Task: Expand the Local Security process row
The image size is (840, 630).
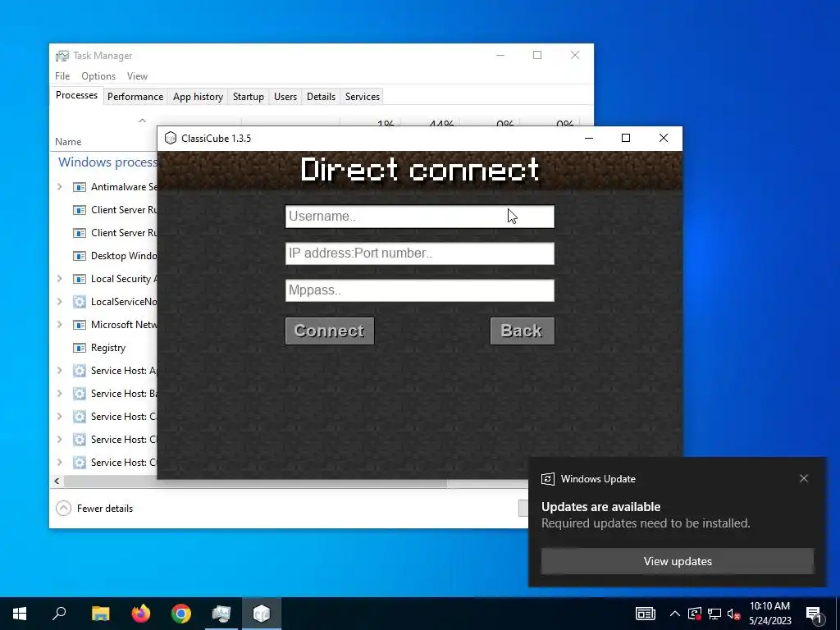Action: pyautogui.click(x=59, y=279)
